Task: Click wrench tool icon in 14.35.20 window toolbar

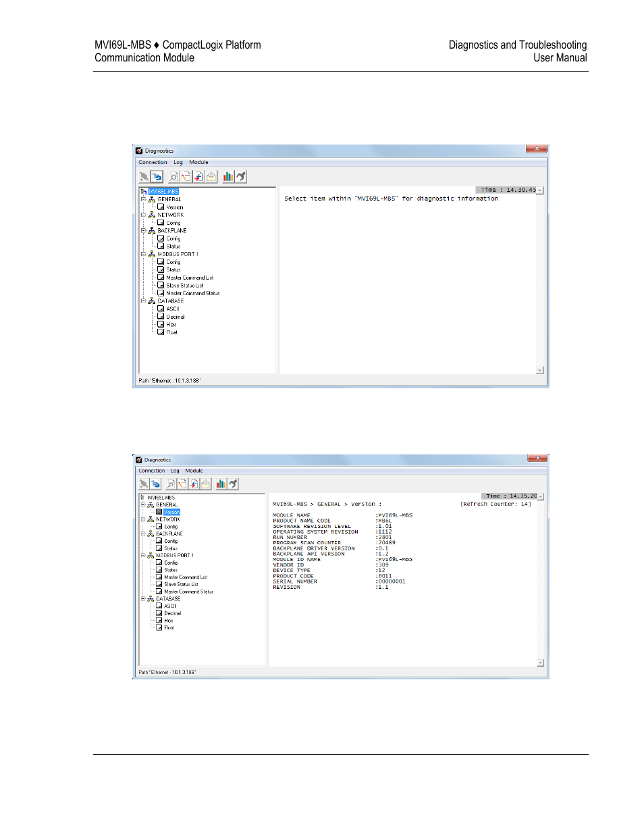Action: tap(233, 484)
